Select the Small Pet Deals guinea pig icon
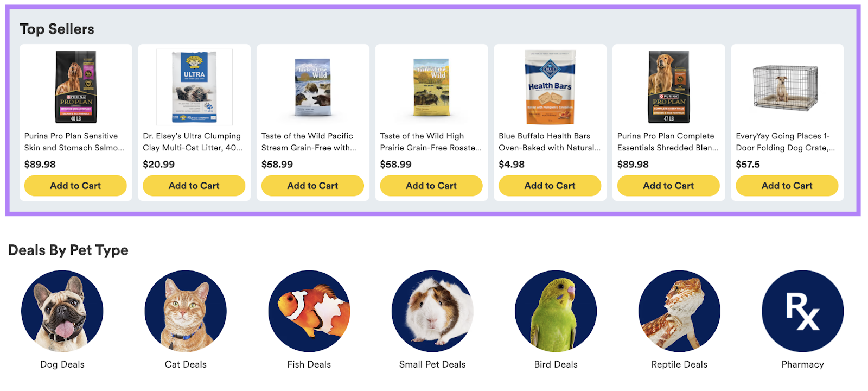 (x=432, y=311)
